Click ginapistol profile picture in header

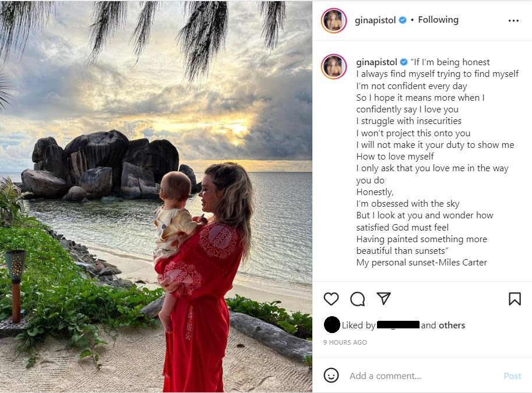tap(334, 20)
